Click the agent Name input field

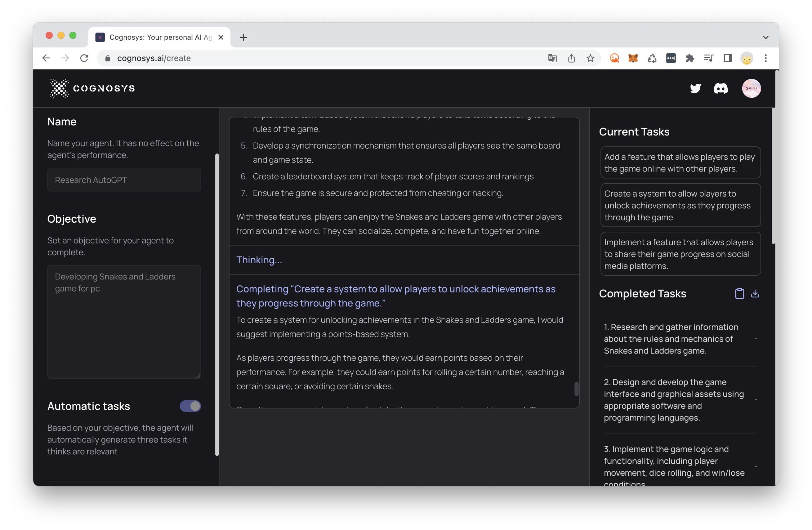tap(124, 180)
